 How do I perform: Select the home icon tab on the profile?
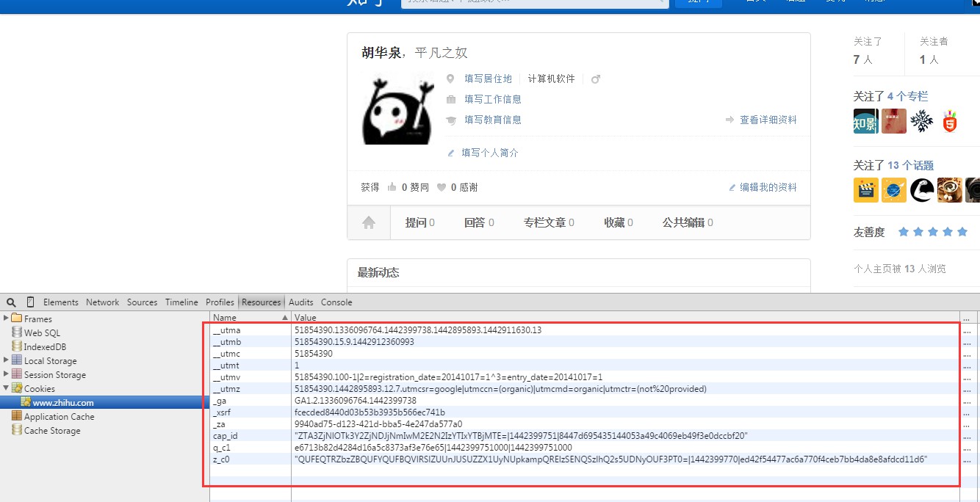tap(368, 222)
